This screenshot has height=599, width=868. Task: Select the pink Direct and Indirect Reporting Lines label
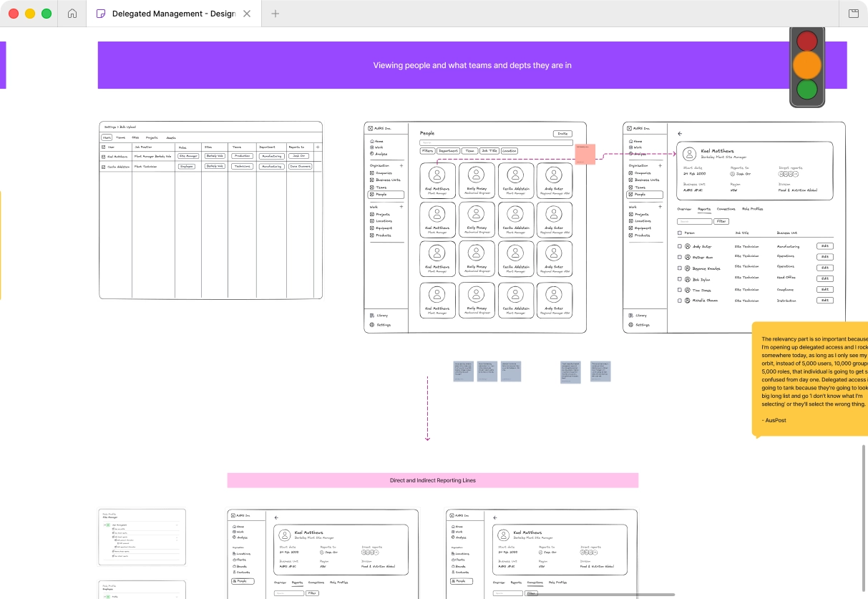coord(433,480)
